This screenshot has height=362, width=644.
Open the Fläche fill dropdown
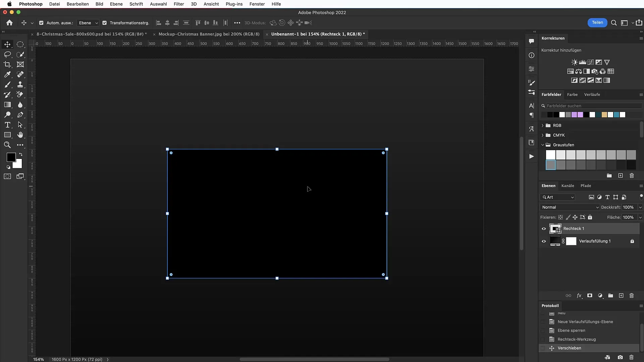pyautogui.click(x=640, y=218)
